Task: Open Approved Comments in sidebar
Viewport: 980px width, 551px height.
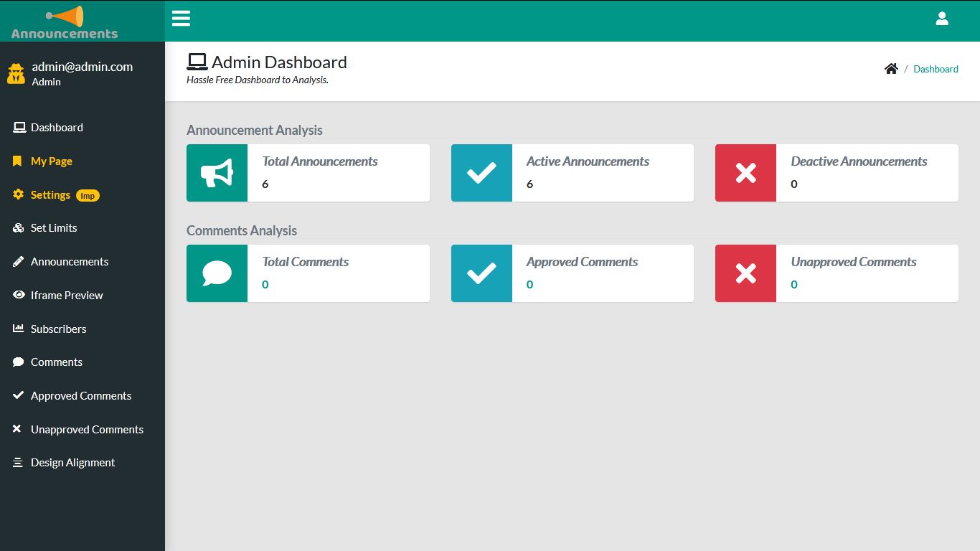Action: [x=83, y=395]
